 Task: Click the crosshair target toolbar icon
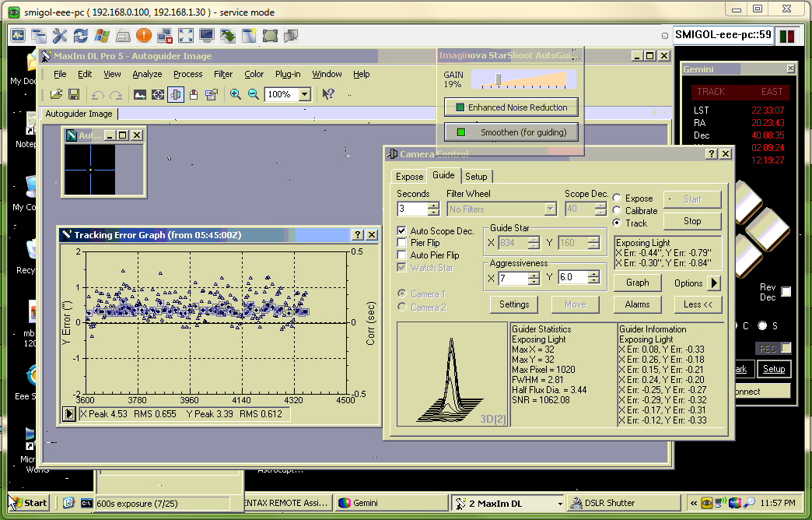click(158, 94)
